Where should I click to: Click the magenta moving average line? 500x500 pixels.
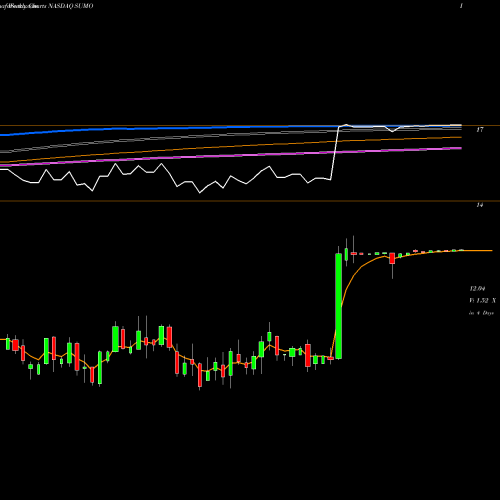tap(231, 155)
